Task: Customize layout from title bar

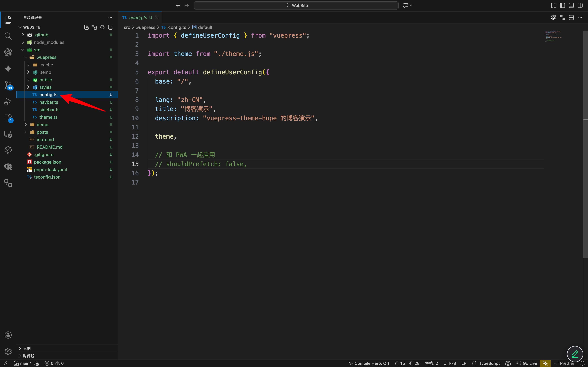Action: coord(553,5)
